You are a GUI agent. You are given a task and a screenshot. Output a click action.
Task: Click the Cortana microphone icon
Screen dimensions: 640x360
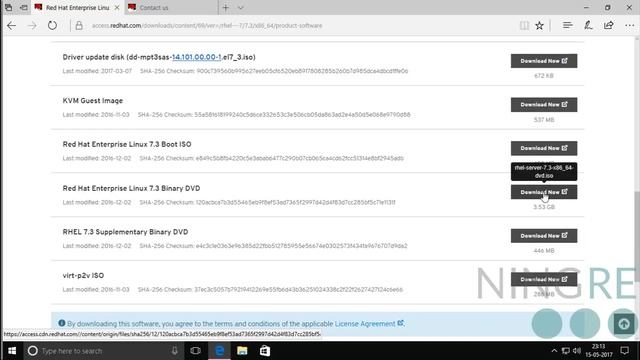tap(175, 351)
